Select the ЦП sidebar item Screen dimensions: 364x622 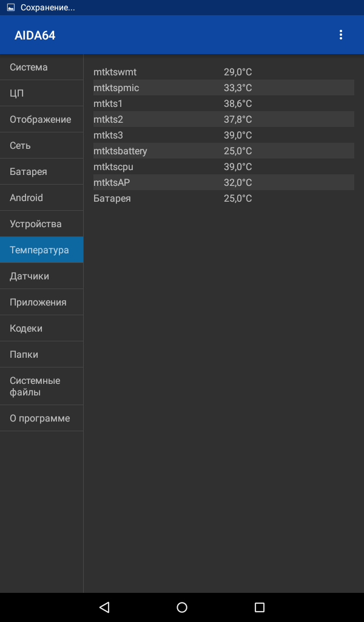42,93
